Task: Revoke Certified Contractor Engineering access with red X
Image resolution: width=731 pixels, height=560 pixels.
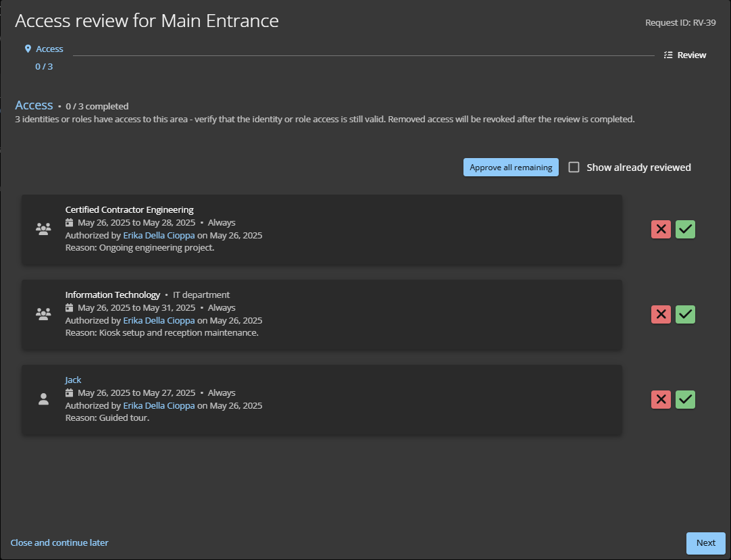Action: click(661, 230)
